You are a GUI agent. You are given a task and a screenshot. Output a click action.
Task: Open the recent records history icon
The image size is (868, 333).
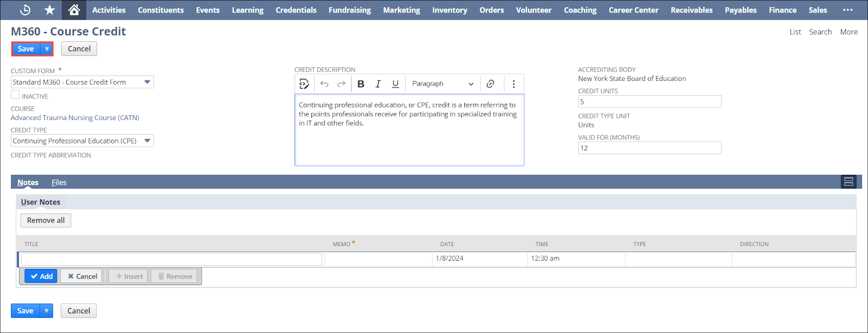[x=25, y=10]
